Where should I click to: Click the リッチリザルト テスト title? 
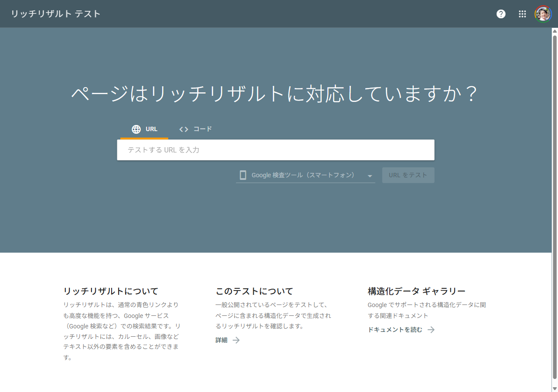[56, 14]
